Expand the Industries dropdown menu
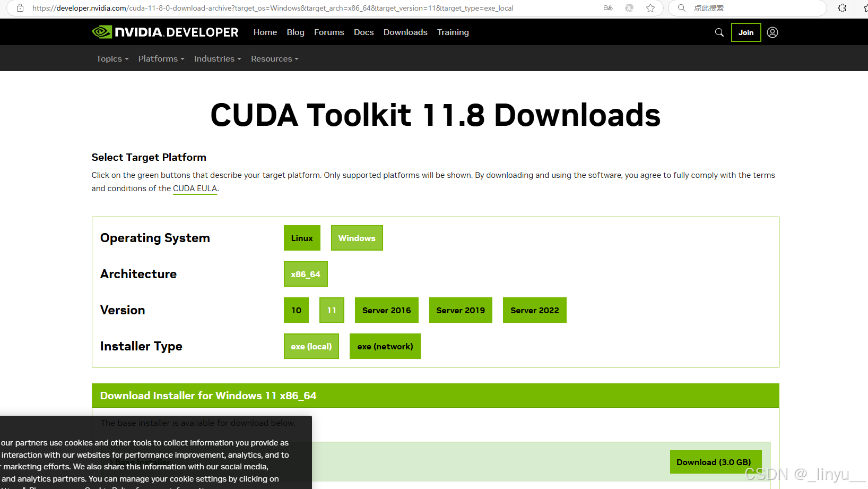Viewport: 868px width, 489px height. click(x=218, y=59)
